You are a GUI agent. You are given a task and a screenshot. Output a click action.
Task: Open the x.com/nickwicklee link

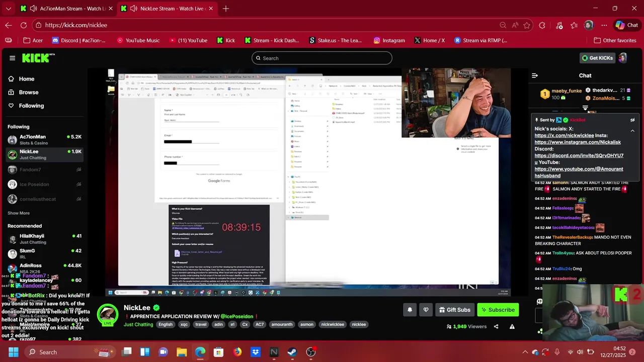tap(564, 135)
